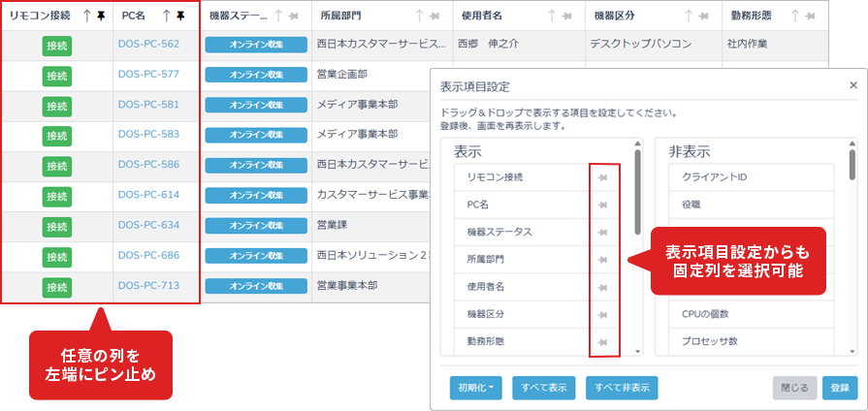This screenshot has height=411, width=868.
Task: Open the DOS-PC-686 link
Action: [x=148, y=256]
